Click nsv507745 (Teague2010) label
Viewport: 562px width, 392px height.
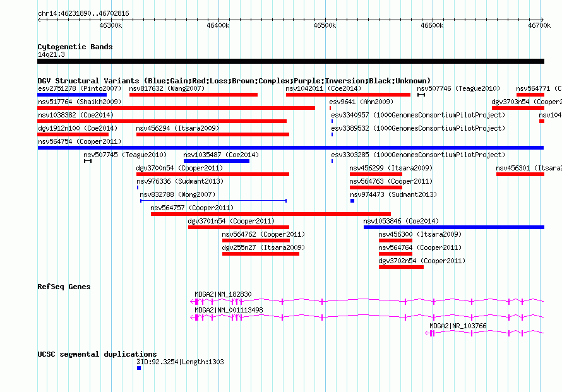click(x=125, y=155)
